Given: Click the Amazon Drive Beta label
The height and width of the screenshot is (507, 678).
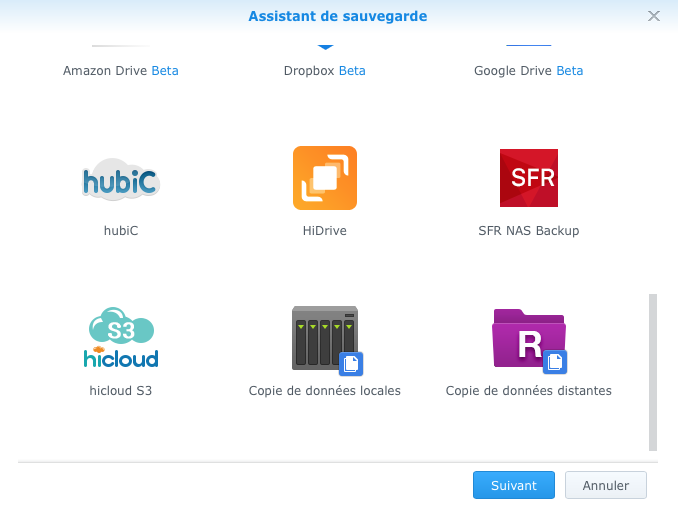Looking at the screenshot, I should pos(121,70).
